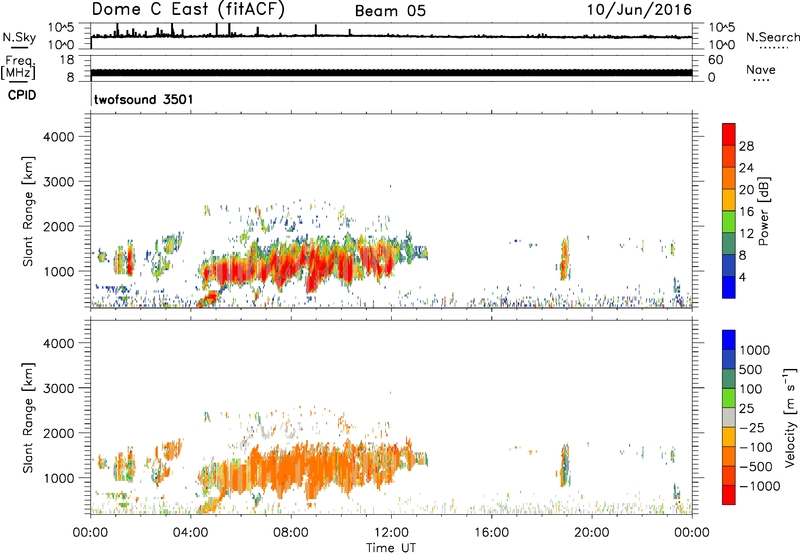Click the 'Dome C East (fitACF)' title
The height and width of the screenshot is (554, 800).
tap(188, 10)
